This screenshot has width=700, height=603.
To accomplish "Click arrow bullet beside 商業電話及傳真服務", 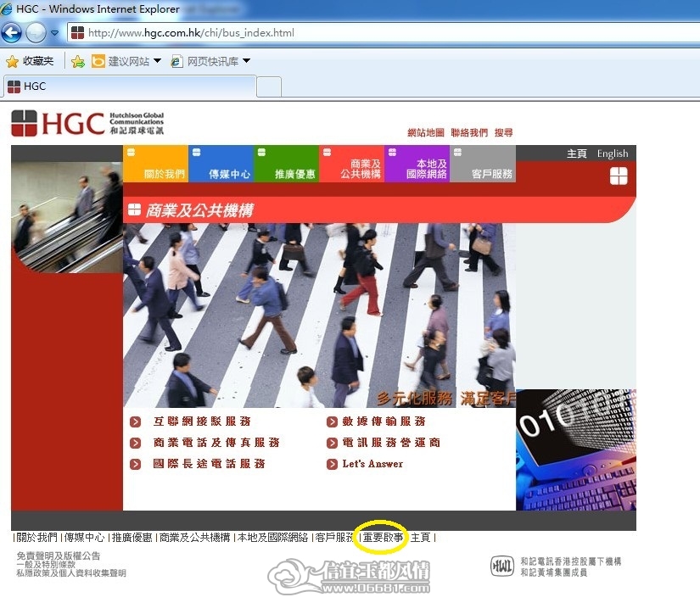I will pos(135,443).
